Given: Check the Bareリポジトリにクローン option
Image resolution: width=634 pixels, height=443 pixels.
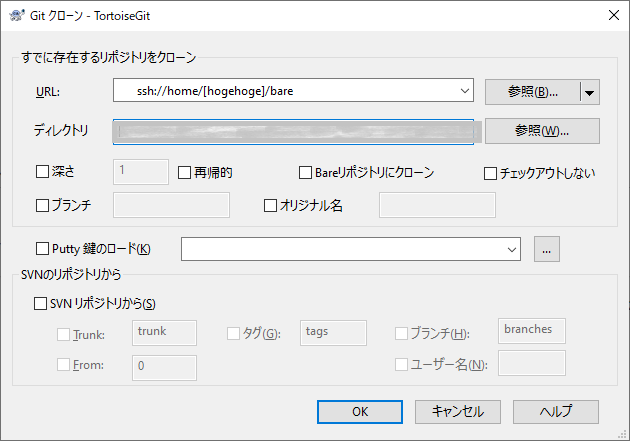Looking at the screenshot, I should [306, 172].
